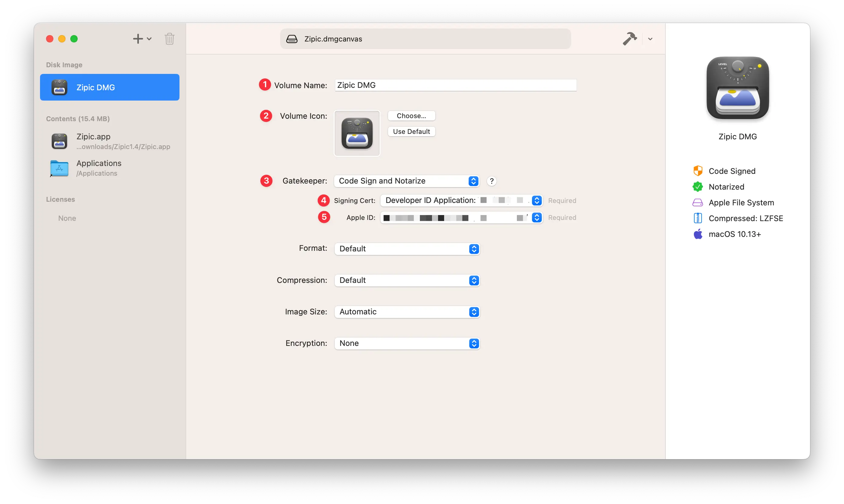Click the Zipic.dmgcanvas title bar field
Viewport: 844px width, 504px height.
[425, 39]
